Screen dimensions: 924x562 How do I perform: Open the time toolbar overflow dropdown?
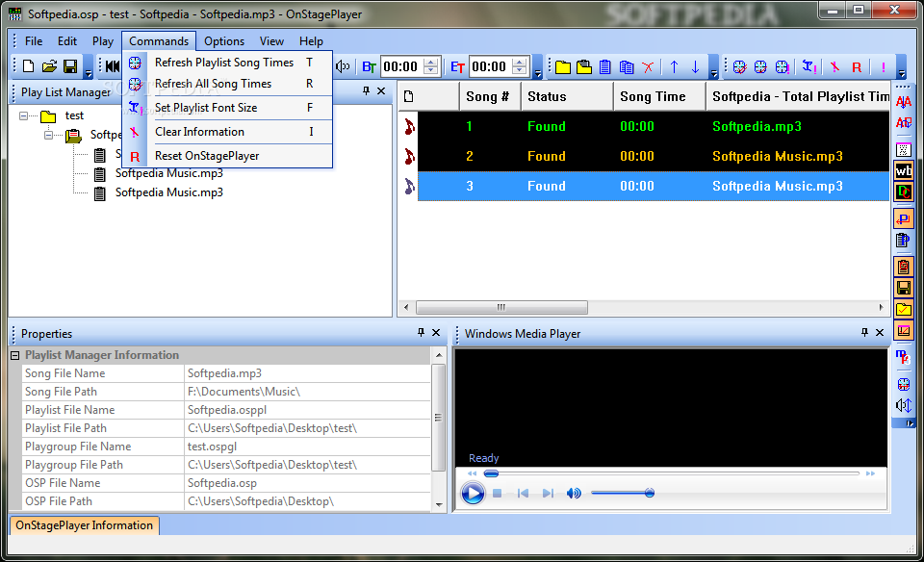[537, 73]
